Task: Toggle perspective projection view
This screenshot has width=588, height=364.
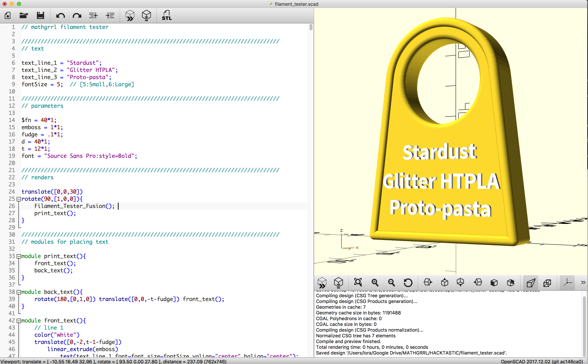Action: tap(531, 283)
